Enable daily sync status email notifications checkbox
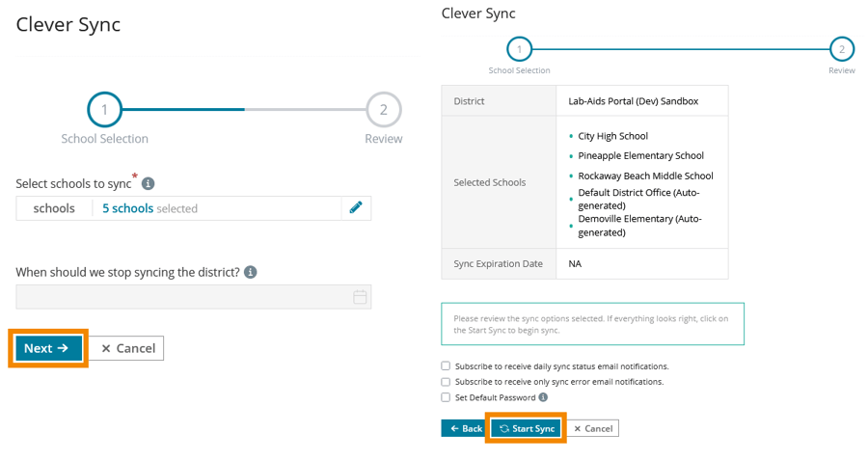The width and height of the screenshot is (868, 460). pos(446,366)
